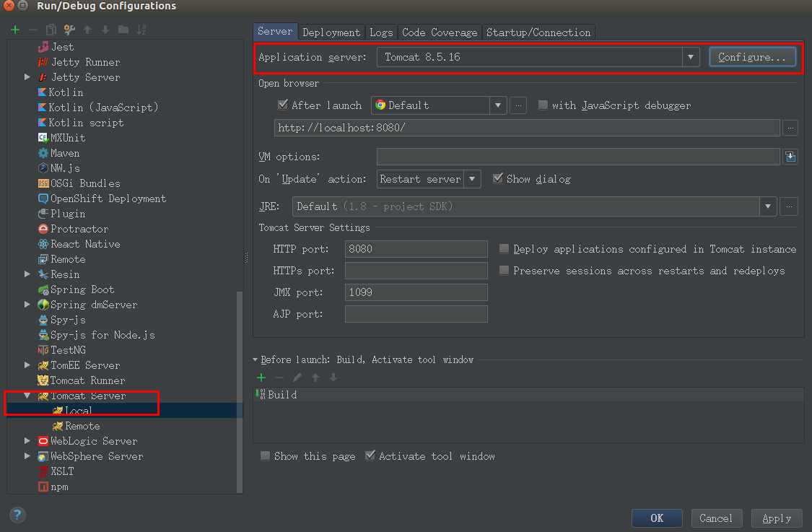Enable with JavaScript debugger checkbox
The height and width of the screenshot is (532, 812).
pyautogui.click(x=543, y=105)
